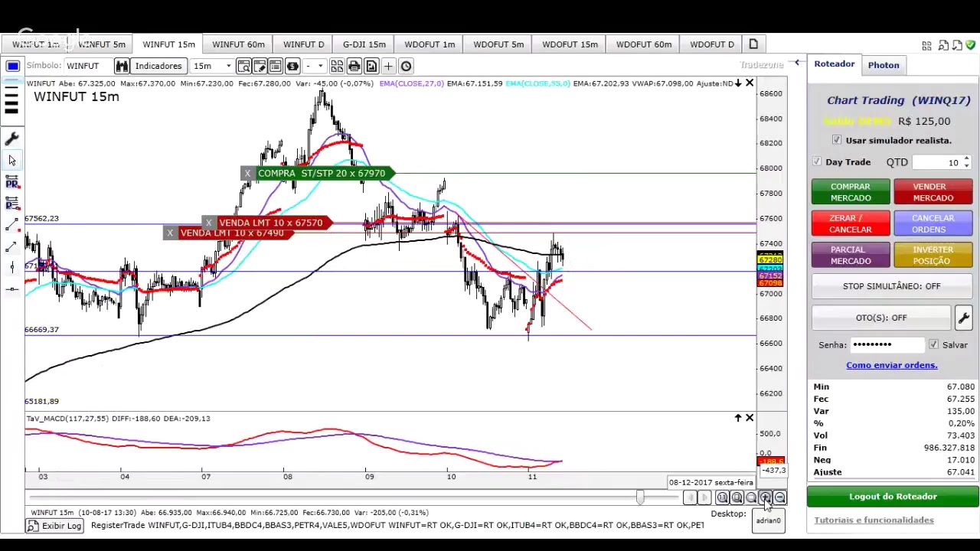The width and height of the screenshot is (980, 551).
Task: Open the dash style dropdown in toolbar
Action: pos(314,66)
